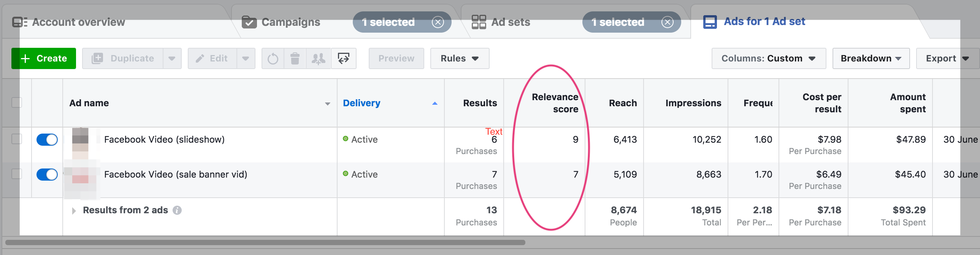Viewport: 980px width, 255px height.
Task: Click the Delivery sort ascending arrow
Action: pos(435,103)
